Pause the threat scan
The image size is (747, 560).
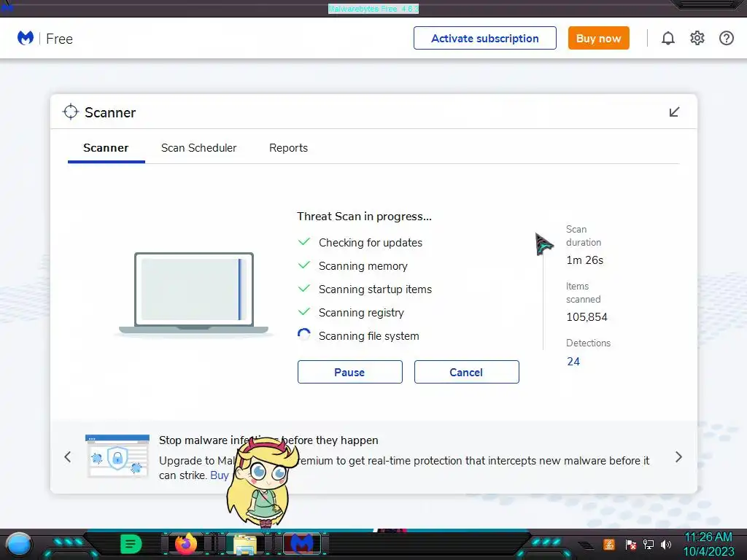pyautogui.click(x=349, y=372)
